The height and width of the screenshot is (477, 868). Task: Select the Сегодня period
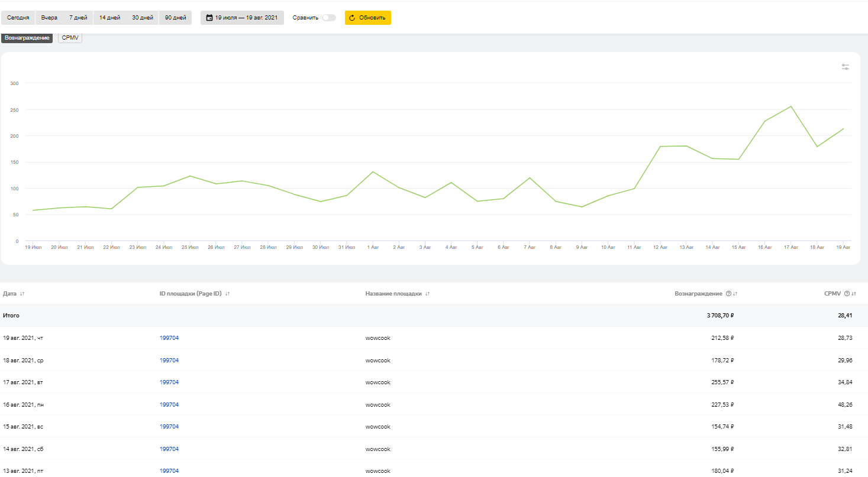click(18, 18)
